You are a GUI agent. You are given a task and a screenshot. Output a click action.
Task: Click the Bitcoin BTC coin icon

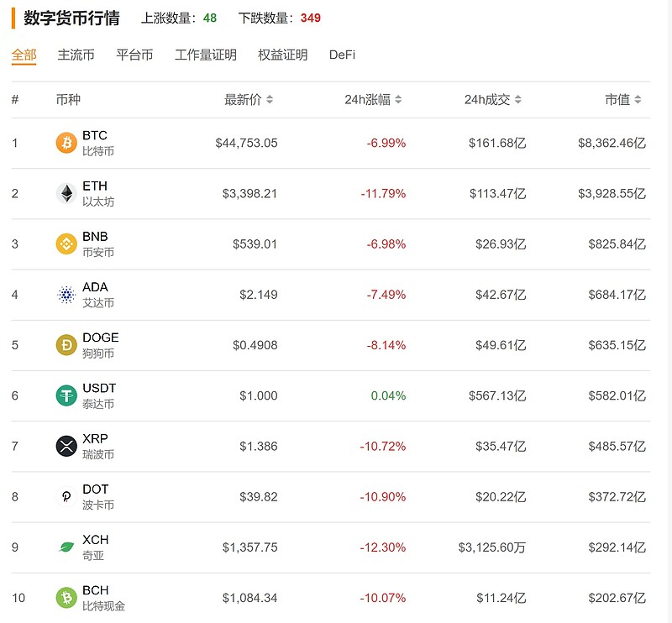tap(66, 143)
